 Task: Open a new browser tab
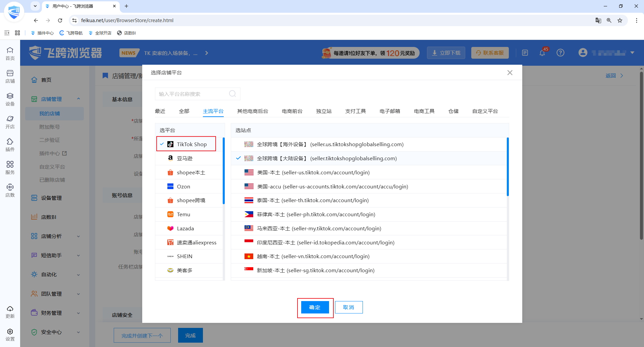[126, 6]
